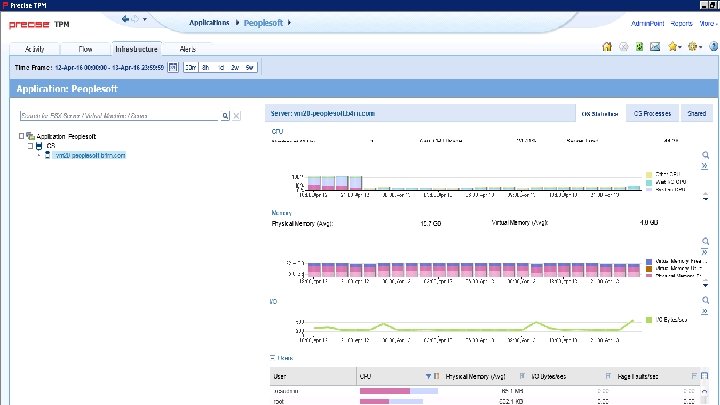This screenshot has height=405, width=720.
Task: Set time frame to 5w
Action: (x=249, y=68)
